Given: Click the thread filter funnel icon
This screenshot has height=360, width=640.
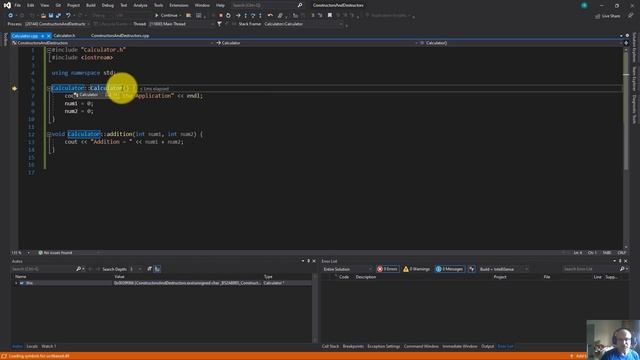Looking at the screenshot, I should click(219, 24).
